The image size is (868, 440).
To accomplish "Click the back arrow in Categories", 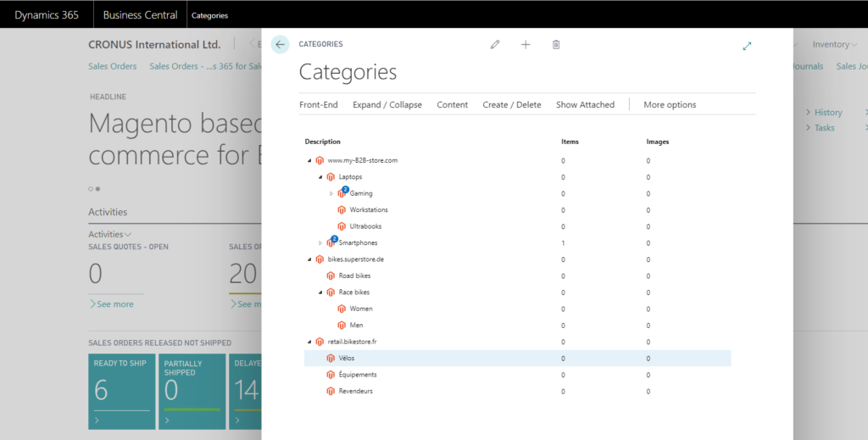I will pos(280,44).
